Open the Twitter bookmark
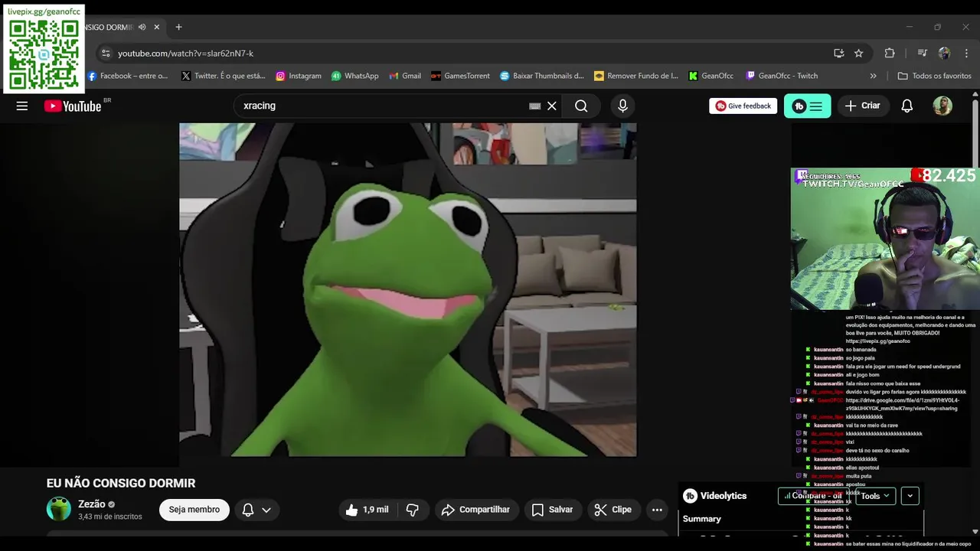The image size is (980, 551). [223, 76]
